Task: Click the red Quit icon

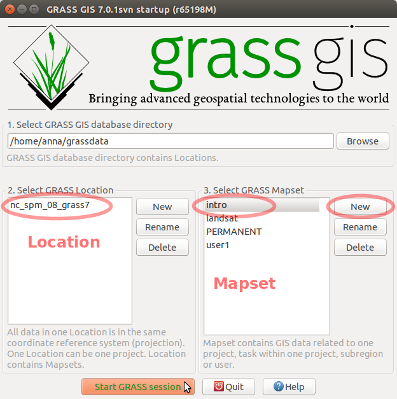Action: pyautogui.click(x=219, y=387)
